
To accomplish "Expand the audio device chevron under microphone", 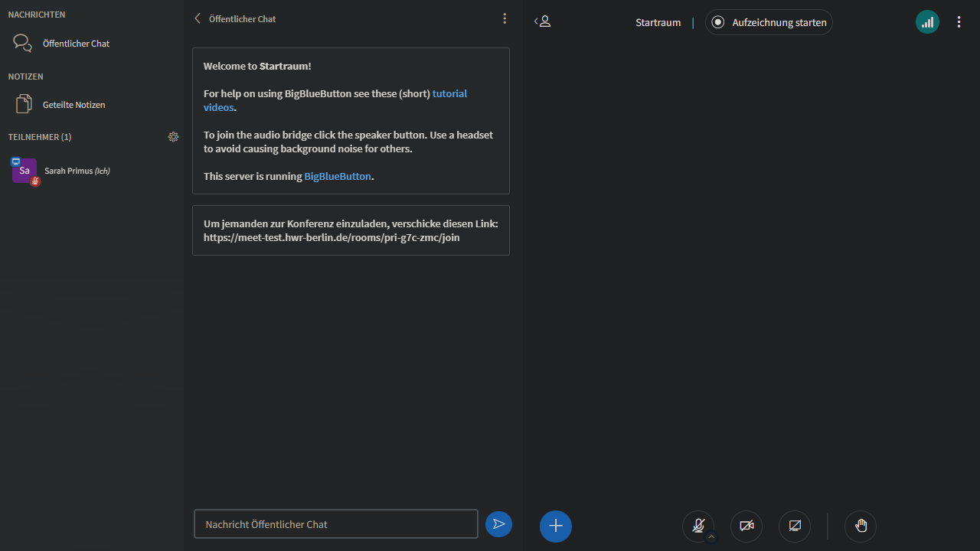I will click(711, 537).
